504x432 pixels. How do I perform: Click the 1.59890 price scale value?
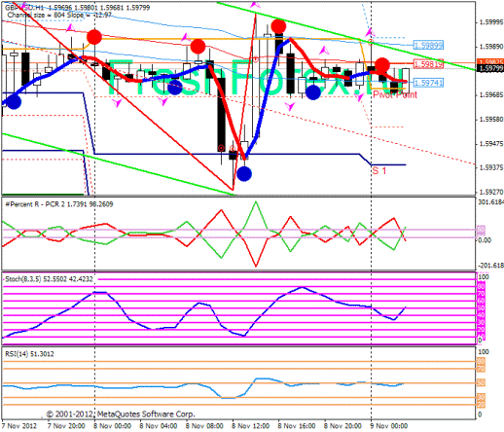(491, 47)
